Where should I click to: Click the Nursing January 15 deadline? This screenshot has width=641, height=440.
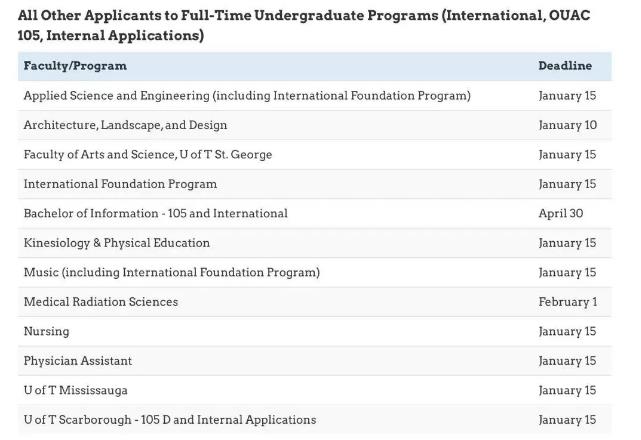click(567, 331)
